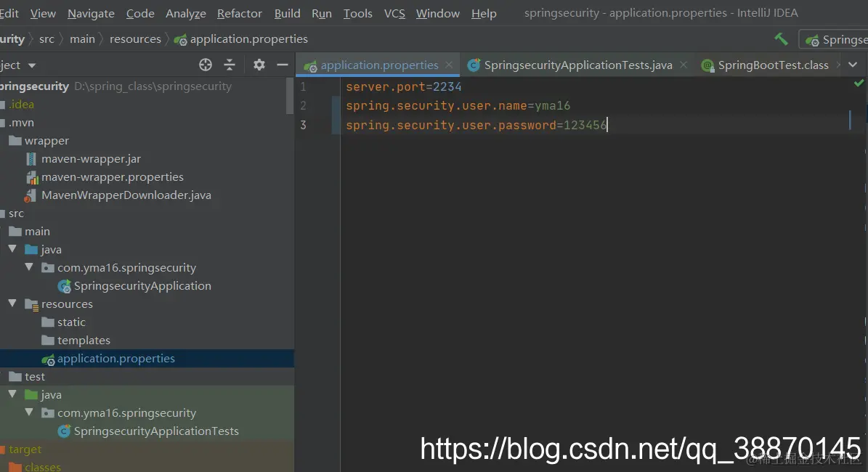Screen dimensions: 868x472
Task: Collapse com.yma16.springsecurity package under main
Action: (x=29, y=267)
